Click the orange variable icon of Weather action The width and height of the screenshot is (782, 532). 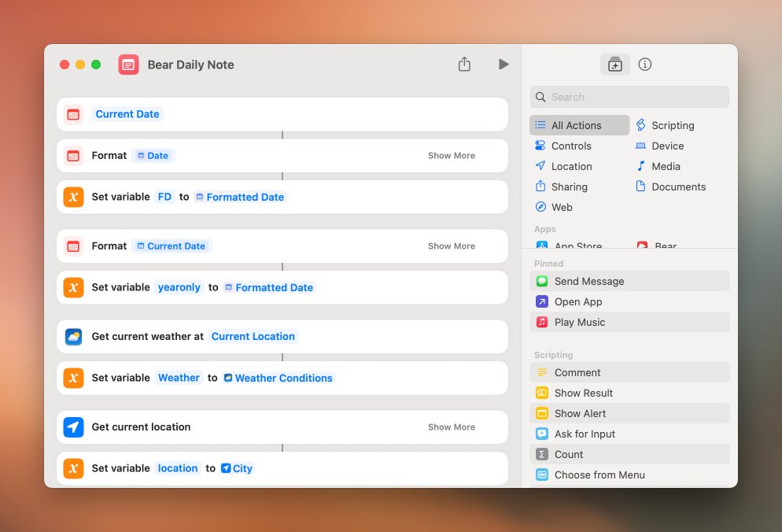(x=73, y=378)
